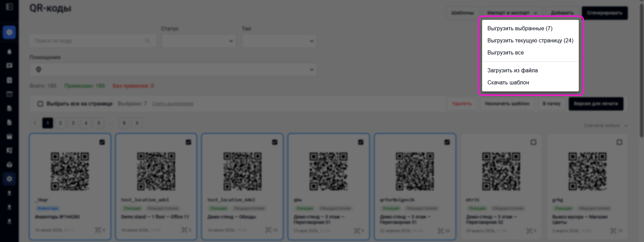This screenshot has height=242, width=644.
Task: Open the Статус dropdown
Action: coord(199,41)
